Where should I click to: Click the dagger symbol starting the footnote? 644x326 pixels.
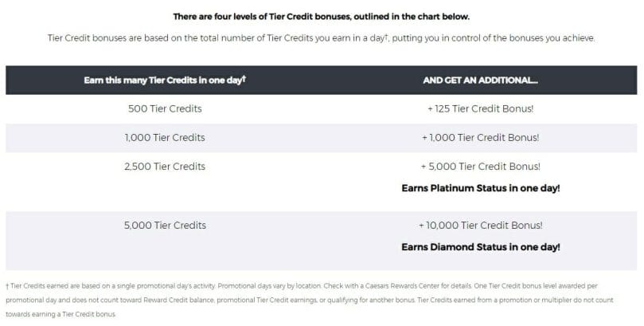click(x=7, y=286)
